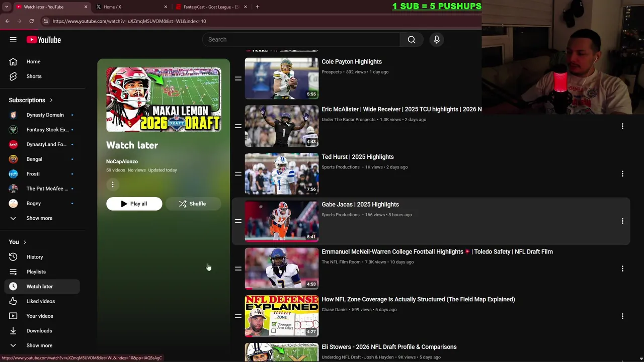
Task: Grab reorder handle for Eric McAlister video
Action: (238, 126)
